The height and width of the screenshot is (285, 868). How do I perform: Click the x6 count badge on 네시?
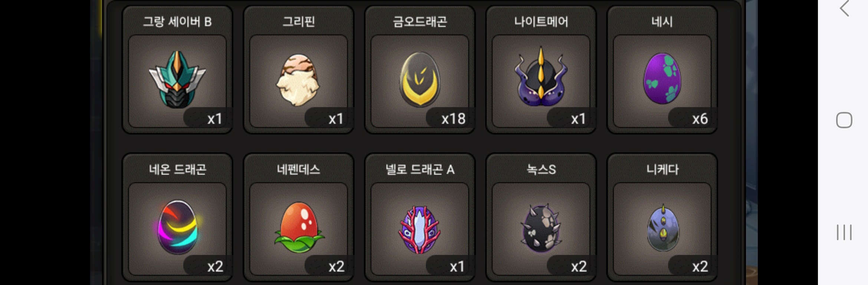tap(700, 119)
